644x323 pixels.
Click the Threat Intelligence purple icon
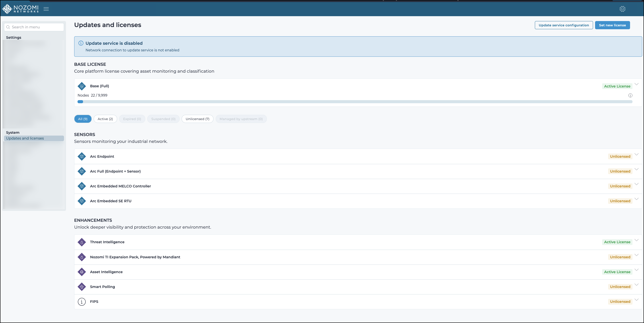[82, 242]
